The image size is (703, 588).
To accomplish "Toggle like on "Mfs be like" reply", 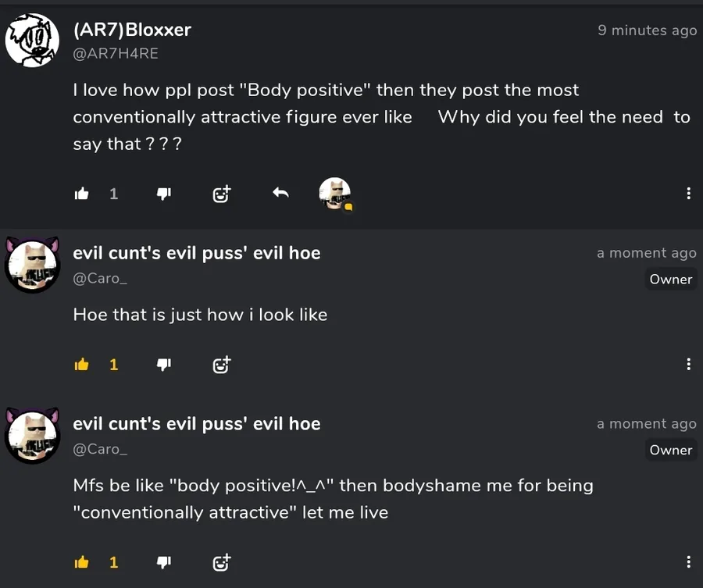I will coord(81,562).
